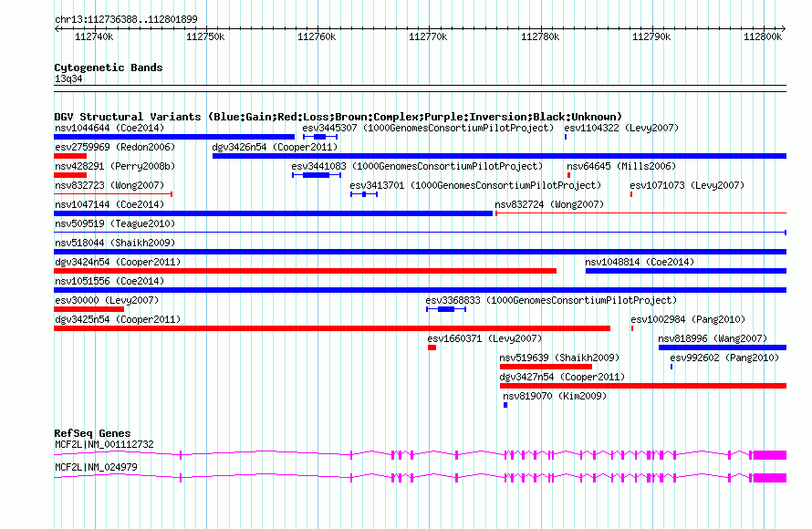
Task: Open MCF2L|NM_001112732 gene label
Action: 104,444
